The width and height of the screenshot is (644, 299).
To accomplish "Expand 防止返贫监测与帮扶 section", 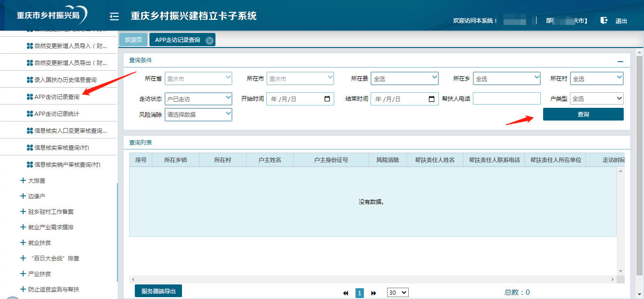I will click(23, 289).
